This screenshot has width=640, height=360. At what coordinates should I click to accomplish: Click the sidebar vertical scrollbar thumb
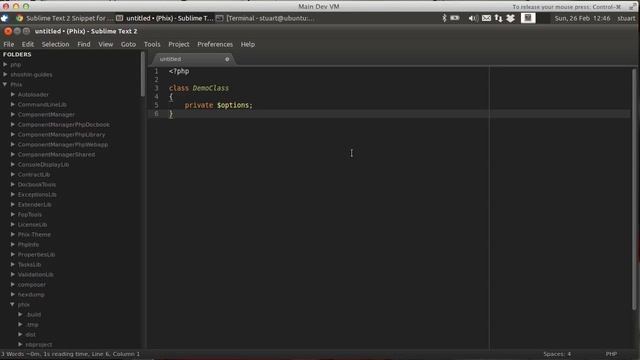pos(142,74)
